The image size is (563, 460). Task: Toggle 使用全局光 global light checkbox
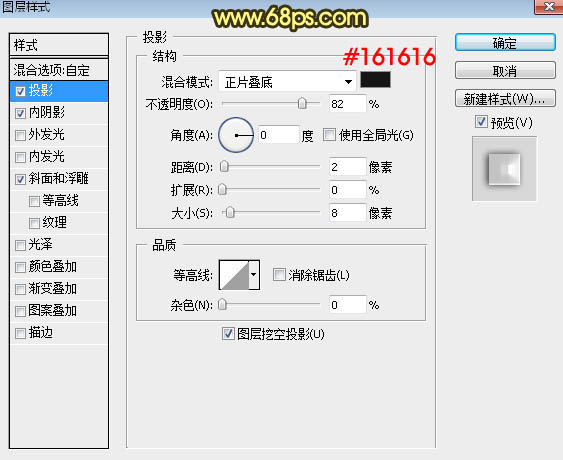click(329, 135)
